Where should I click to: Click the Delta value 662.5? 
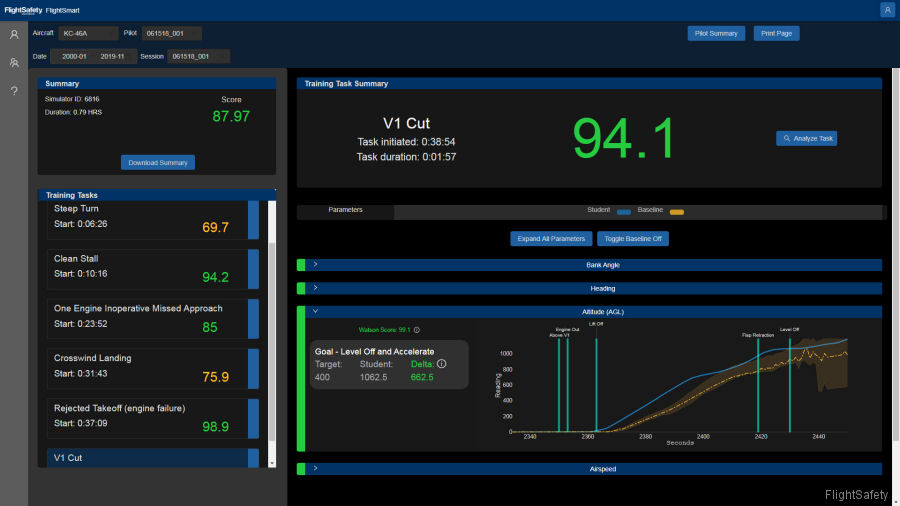pos(422,377)
